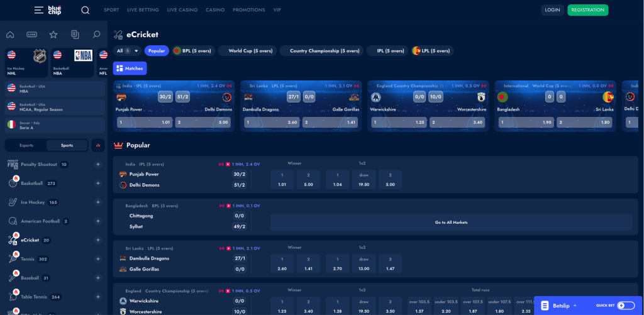Expand Ice Hockey with plus button
Viewport: 644px width, 315px height.
click(x=97, y=202)
